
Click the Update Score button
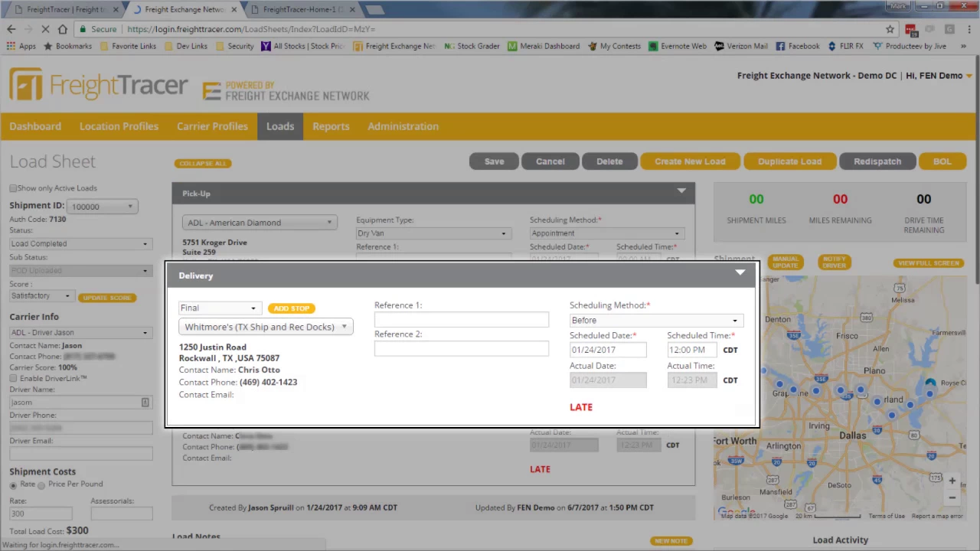(107, 297)
